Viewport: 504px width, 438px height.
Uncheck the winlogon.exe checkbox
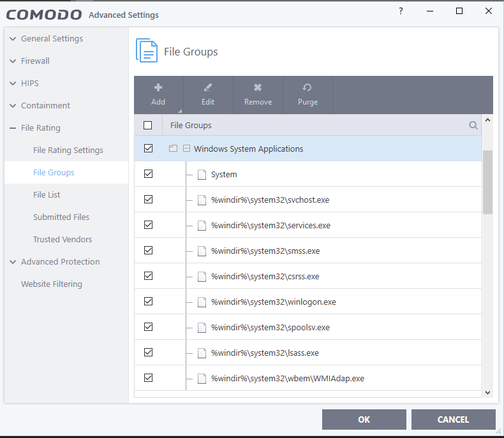pyautogui.click(x=148, y=301)
